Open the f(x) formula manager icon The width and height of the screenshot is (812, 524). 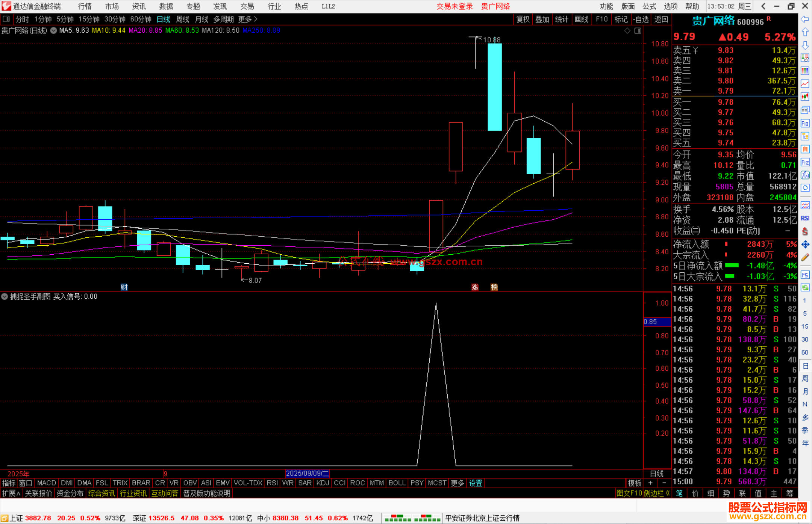[805, 175]
